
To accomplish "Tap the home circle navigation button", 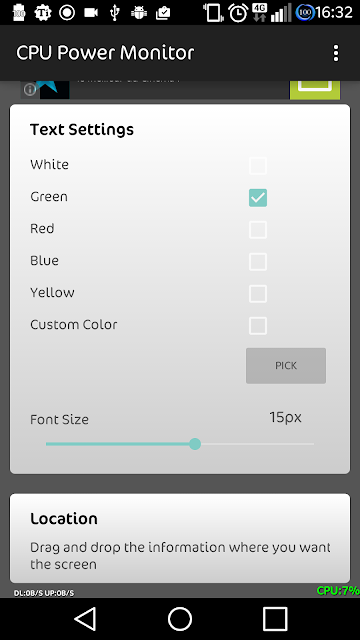I will point(180,619).
